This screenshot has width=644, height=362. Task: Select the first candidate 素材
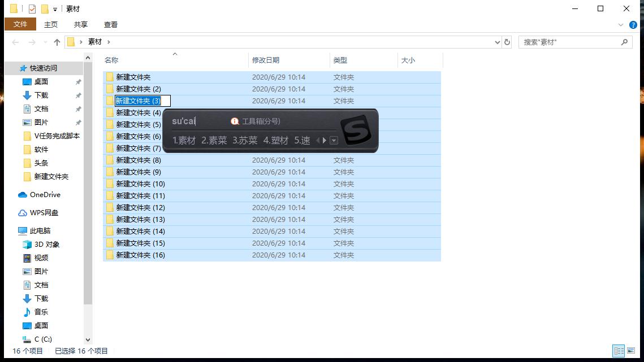183,140
